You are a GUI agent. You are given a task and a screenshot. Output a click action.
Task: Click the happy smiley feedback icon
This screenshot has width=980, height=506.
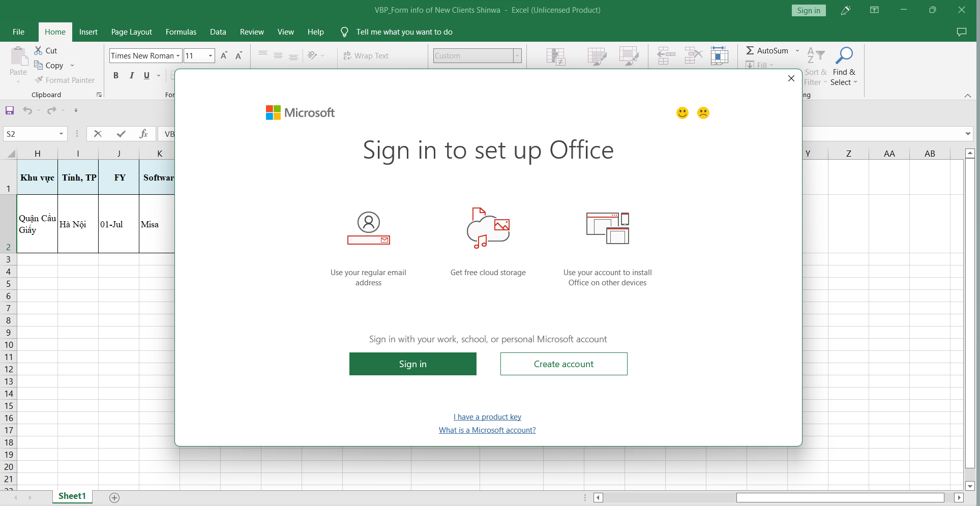click(x=682, y=113)
